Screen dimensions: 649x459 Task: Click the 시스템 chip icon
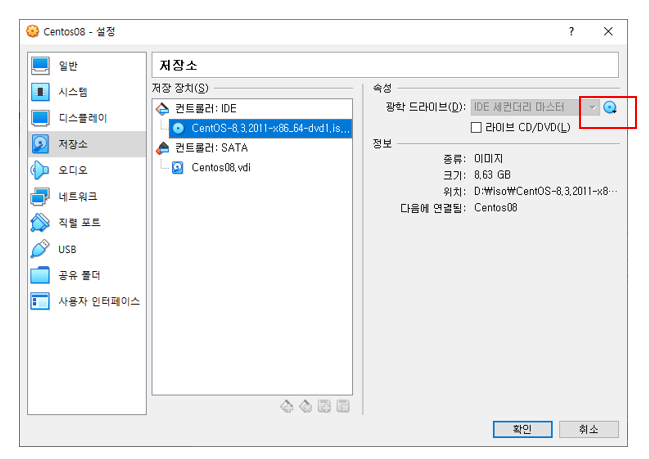coord(40,92)
